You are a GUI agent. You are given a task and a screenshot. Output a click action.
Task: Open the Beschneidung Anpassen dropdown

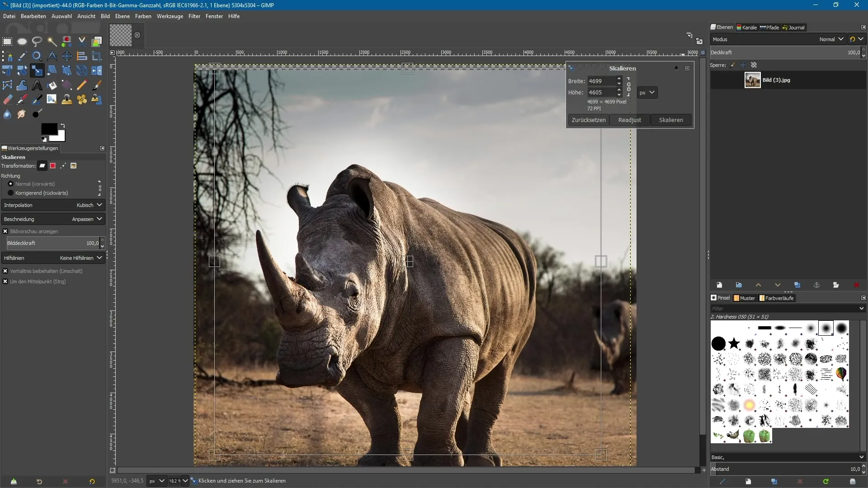(53, 219)
